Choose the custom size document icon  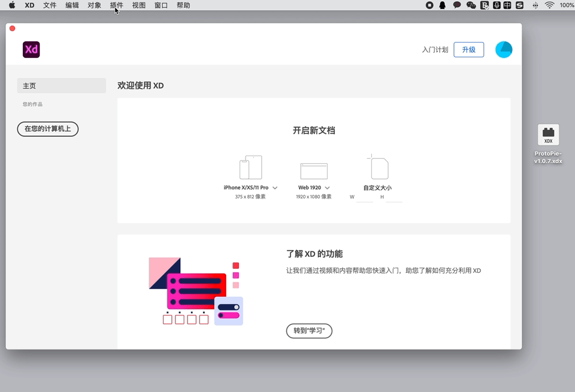point(378,167)
